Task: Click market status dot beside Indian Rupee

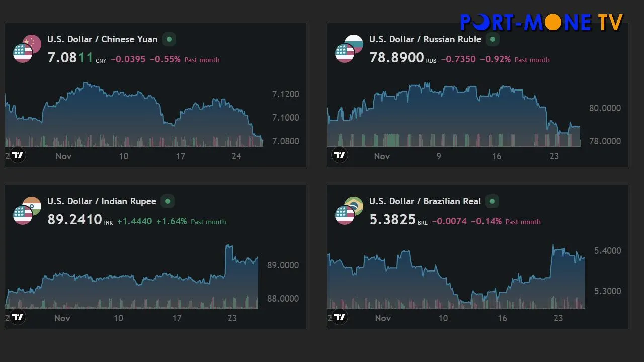Action: (168, 201)
